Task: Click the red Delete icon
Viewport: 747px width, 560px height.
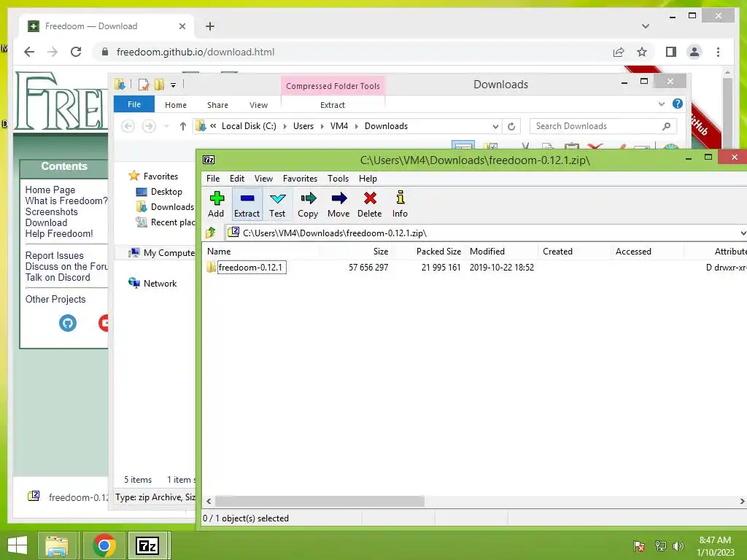Action: pos(370,204)
